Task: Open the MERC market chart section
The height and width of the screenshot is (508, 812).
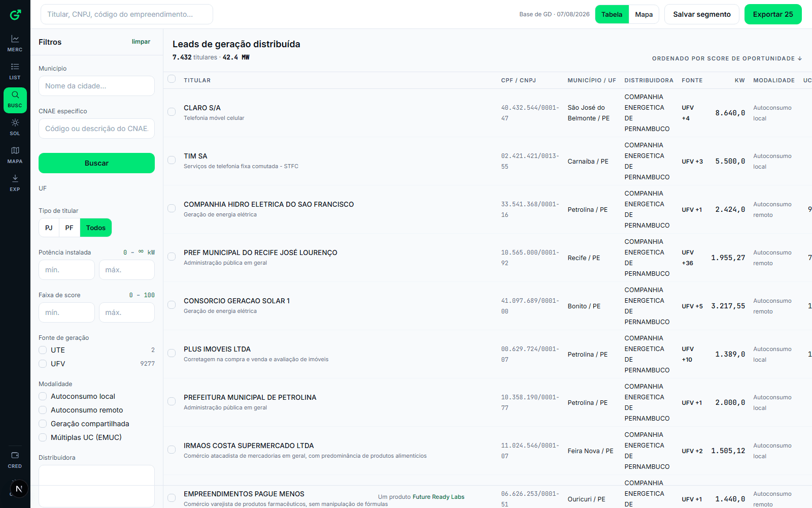Action: [15, 43]
